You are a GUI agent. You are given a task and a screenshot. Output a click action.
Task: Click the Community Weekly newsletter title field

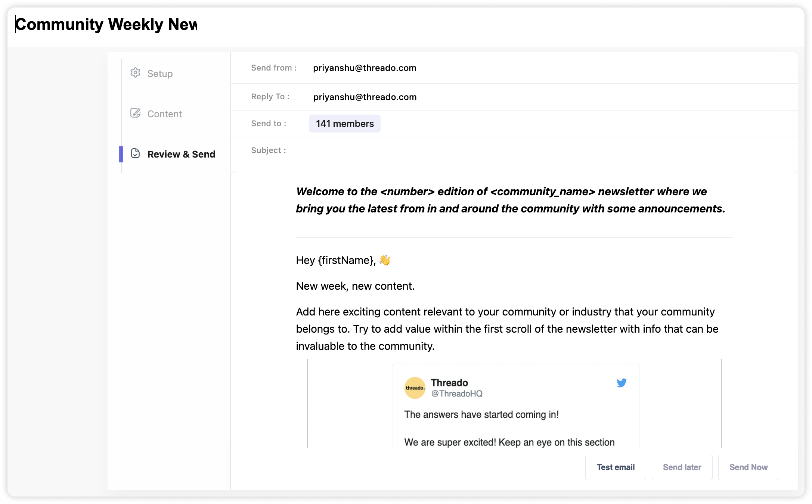coord(106,25)
